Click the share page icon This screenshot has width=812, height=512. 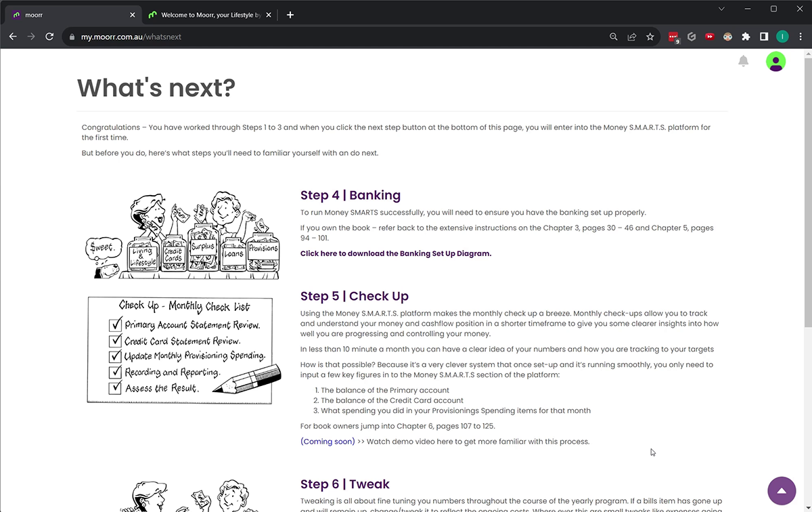pos(632,37)
